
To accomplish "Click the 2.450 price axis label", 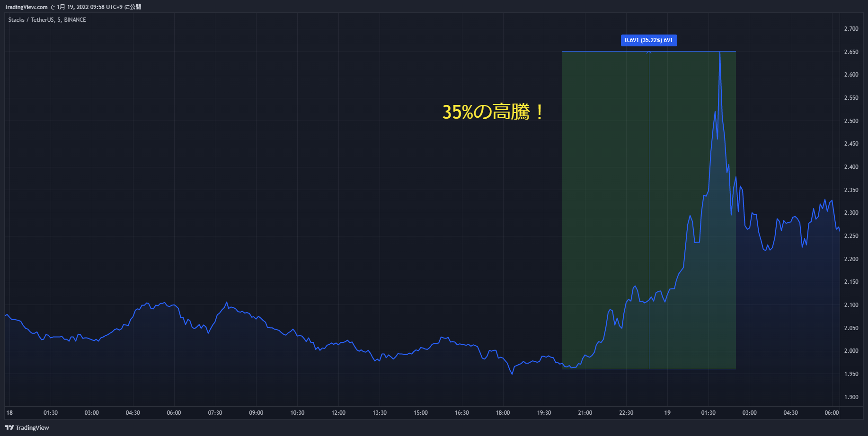I will [x=851, y=144].
